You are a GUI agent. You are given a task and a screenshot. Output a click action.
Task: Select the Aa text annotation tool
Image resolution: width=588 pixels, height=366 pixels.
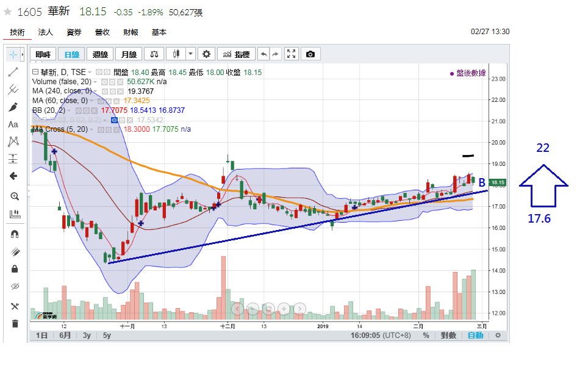coord(13,124)
